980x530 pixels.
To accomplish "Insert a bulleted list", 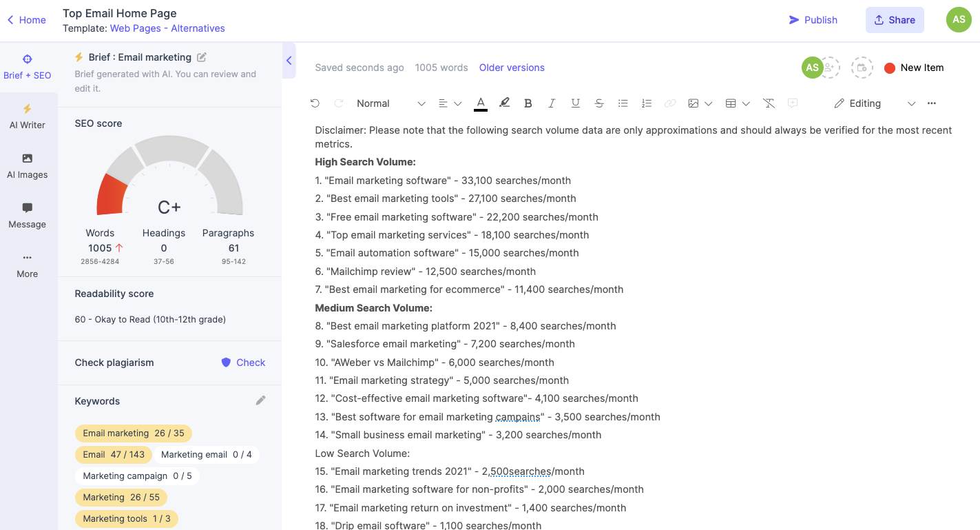I will point(623,103).
